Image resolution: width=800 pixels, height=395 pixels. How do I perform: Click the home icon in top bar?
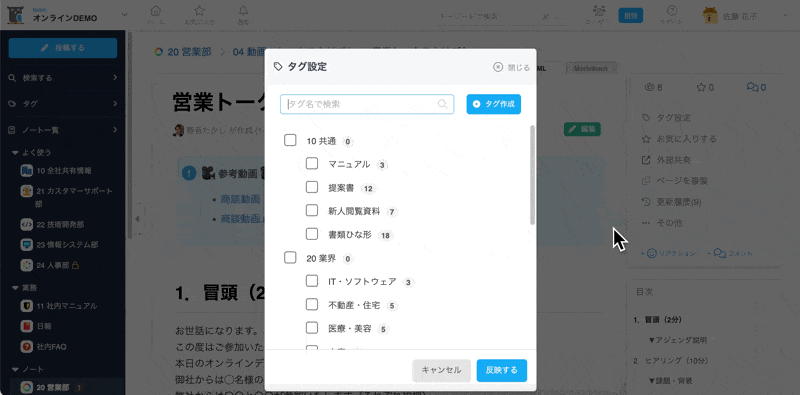coord(156,11)
